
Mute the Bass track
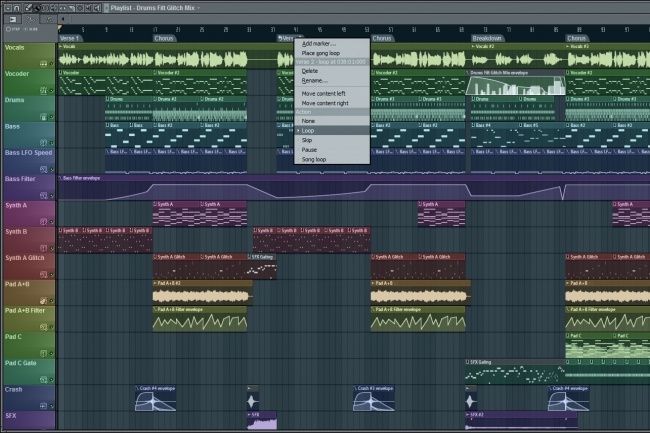pos(52,143)
